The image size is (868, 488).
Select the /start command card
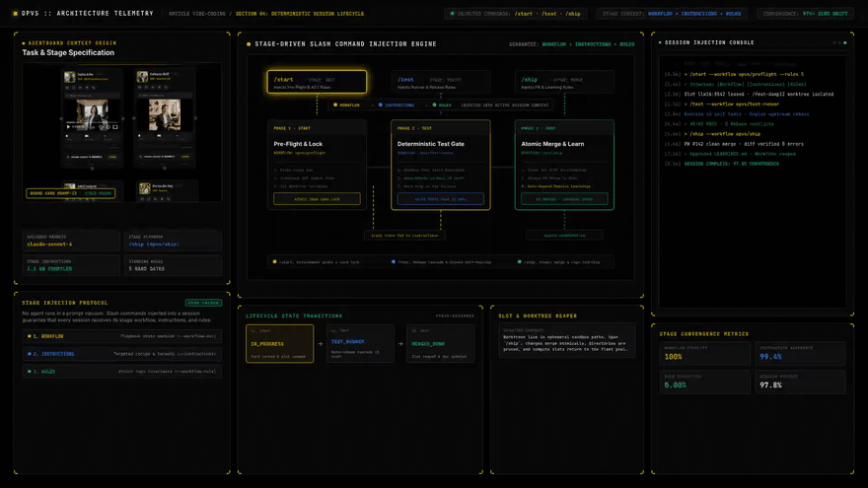coord(317,82)
